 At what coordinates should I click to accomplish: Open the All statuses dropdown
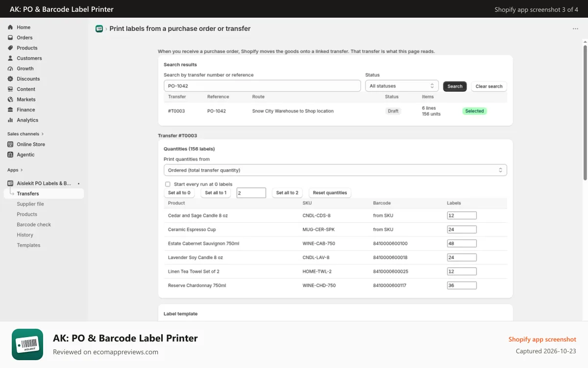tap(402, 86)
